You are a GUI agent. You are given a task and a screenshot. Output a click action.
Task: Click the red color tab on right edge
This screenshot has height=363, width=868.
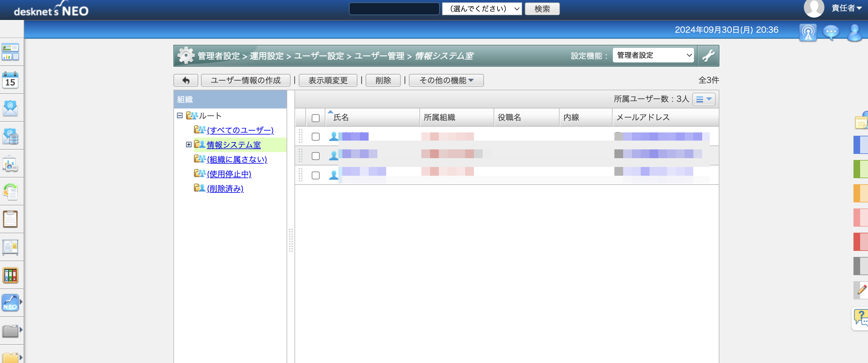coord(860,241)
